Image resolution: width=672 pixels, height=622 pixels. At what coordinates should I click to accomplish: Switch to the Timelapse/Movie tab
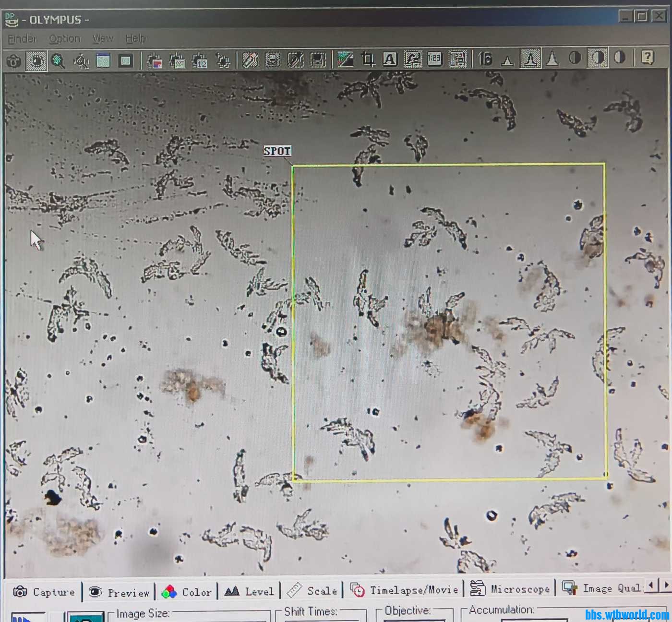405,590
